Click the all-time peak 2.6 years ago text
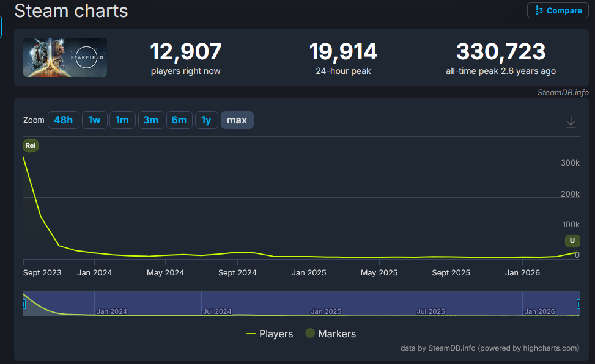 [501, 71]
